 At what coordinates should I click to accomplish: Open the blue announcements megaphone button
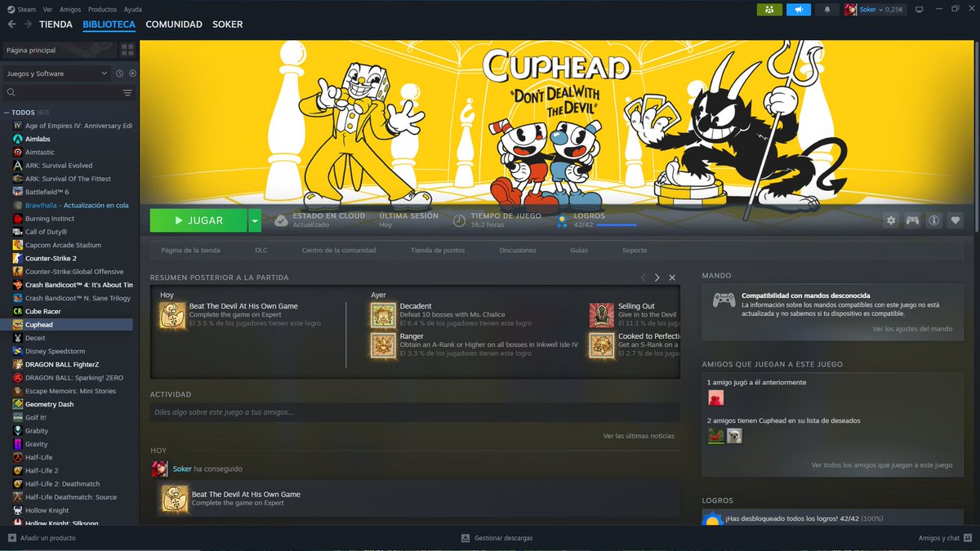pyautogui.click(x=798, y=9)
